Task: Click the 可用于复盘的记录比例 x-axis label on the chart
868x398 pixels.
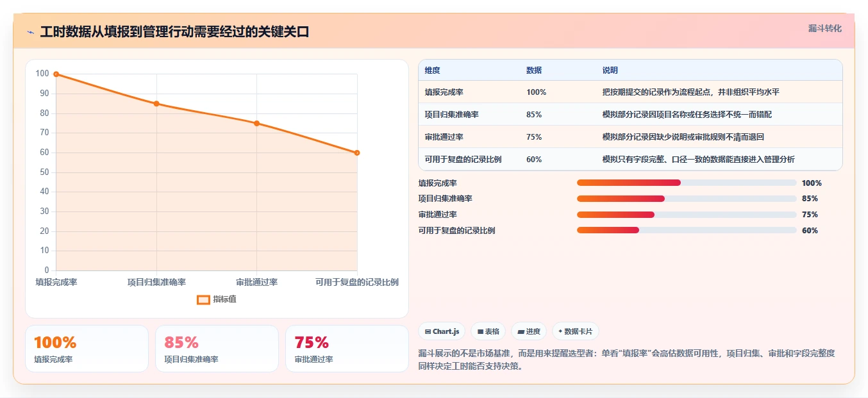Action: point(357,283)
